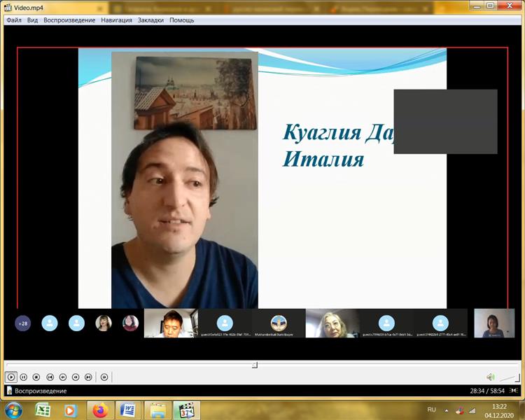Image resolution: width=525 pixels, height=420 pixels.
Task: Click the rewind (decrease speed) button
Action: click(62, 377)
